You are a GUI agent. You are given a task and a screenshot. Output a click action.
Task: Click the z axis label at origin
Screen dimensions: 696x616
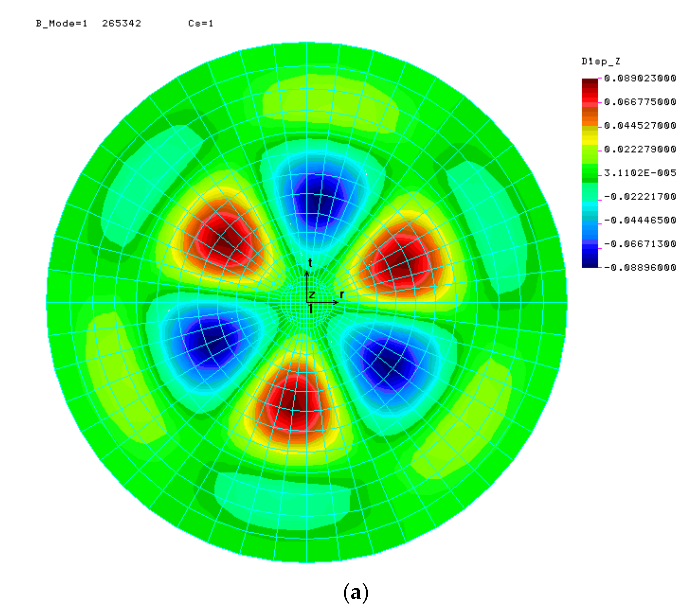coord(311,295)
